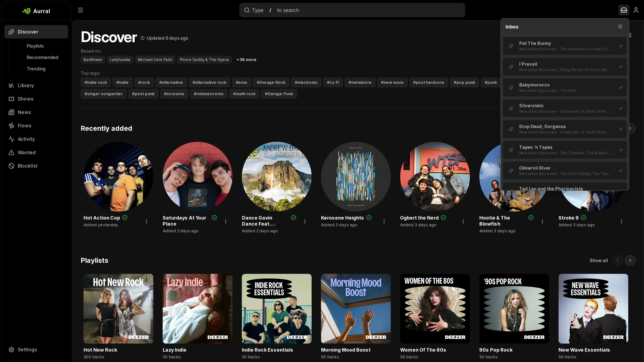Open the Blocklist page
This screenshot has height=362, width=644.
(x=36, y=166)
